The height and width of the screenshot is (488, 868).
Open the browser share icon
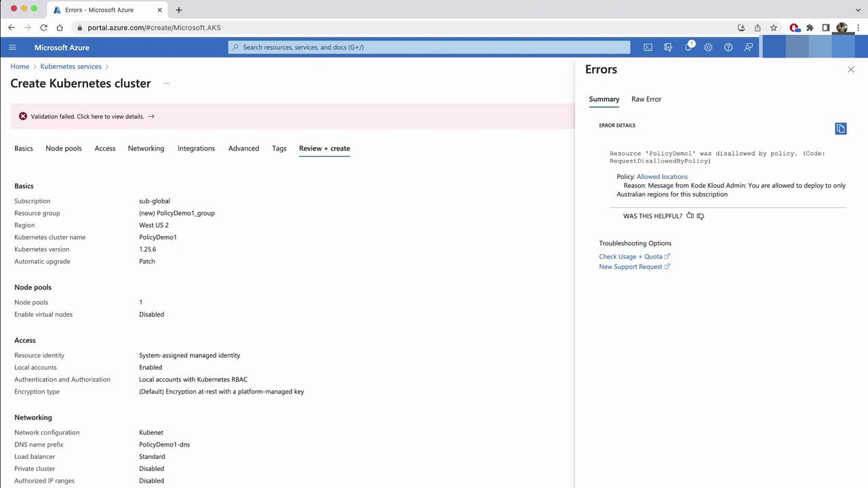pyautogui.click(x=757, y=28)
